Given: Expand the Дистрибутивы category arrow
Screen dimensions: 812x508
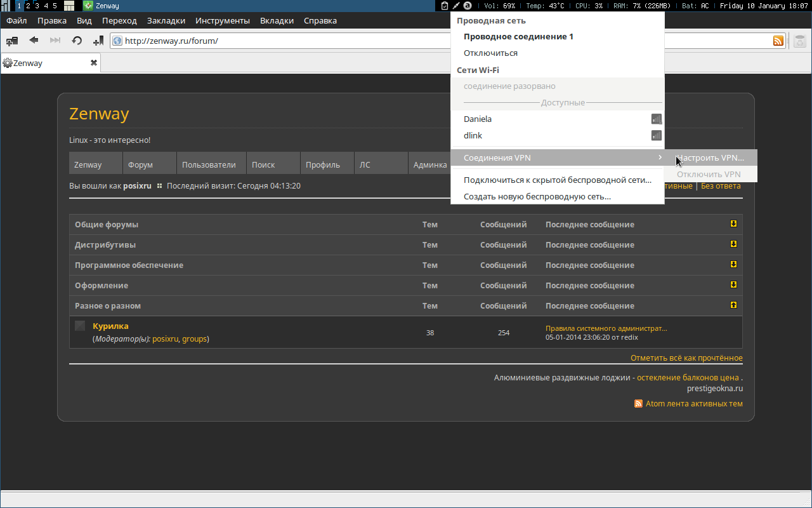Looking at the screenshot, I should (x=733, y=244).
